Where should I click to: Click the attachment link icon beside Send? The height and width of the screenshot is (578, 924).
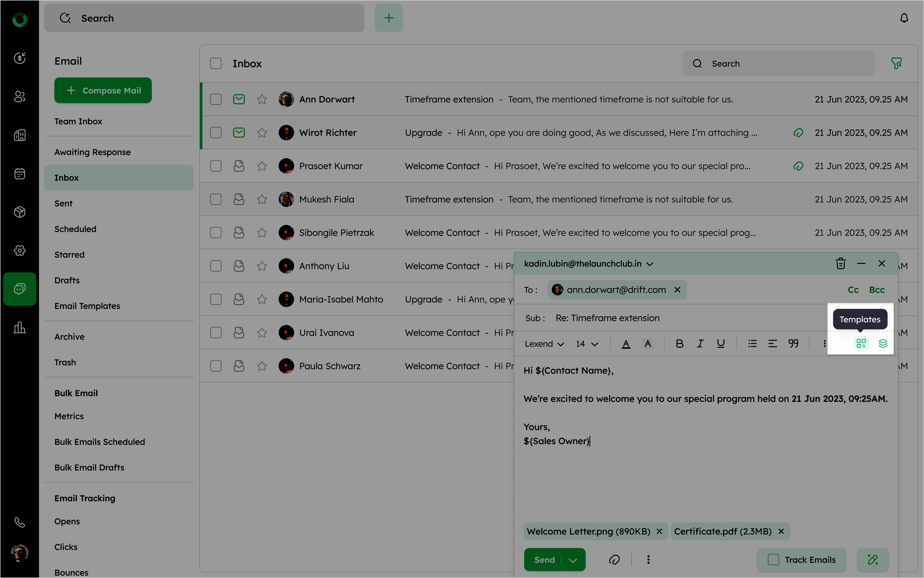614,560
